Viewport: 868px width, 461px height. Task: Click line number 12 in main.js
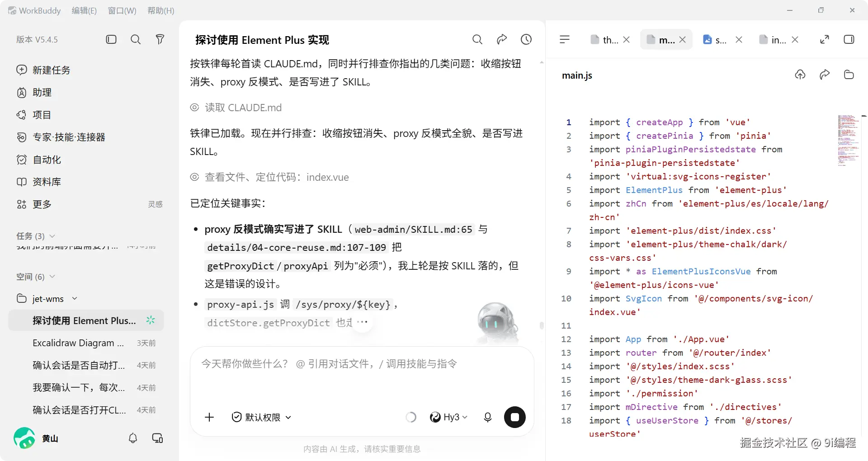click(566, 339)
